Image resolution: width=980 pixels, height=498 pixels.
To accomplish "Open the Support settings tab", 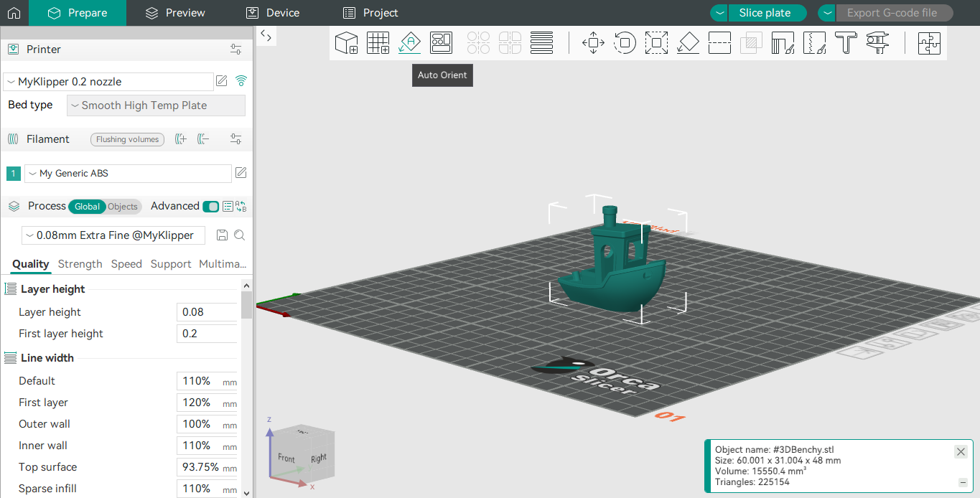I will coord(171,264).
